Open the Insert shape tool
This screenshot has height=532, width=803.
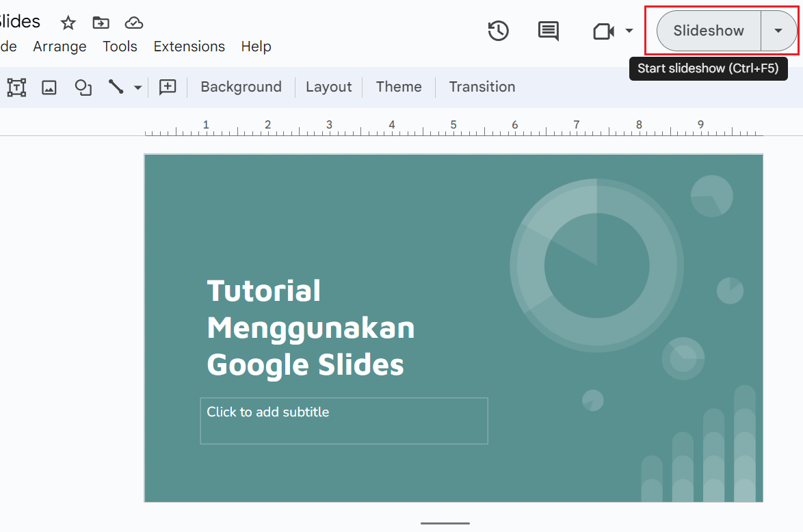point(83,88)
